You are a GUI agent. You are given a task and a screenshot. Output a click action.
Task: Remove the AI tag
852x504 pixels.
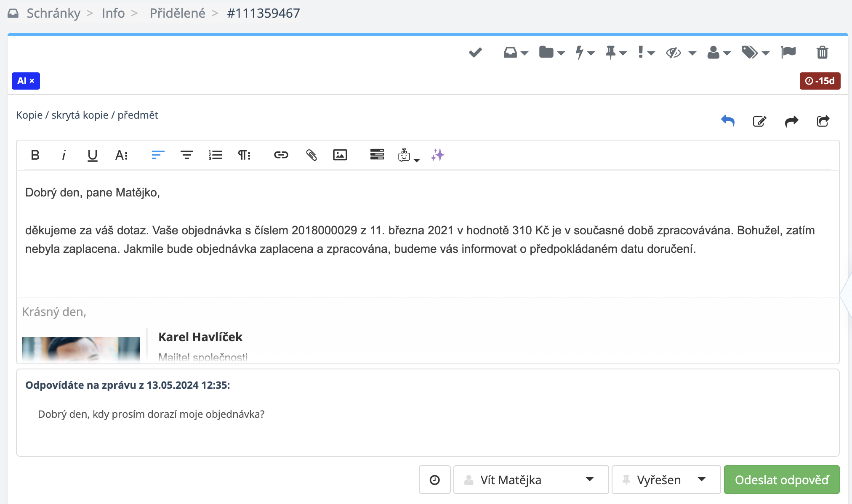click(32, 81)
